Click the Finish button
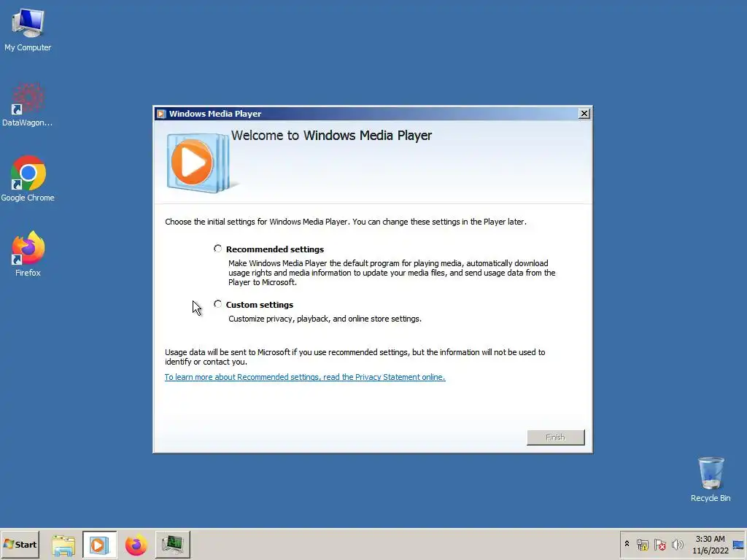This screenshot has width=747, height=560. click(x=555, y=437)
